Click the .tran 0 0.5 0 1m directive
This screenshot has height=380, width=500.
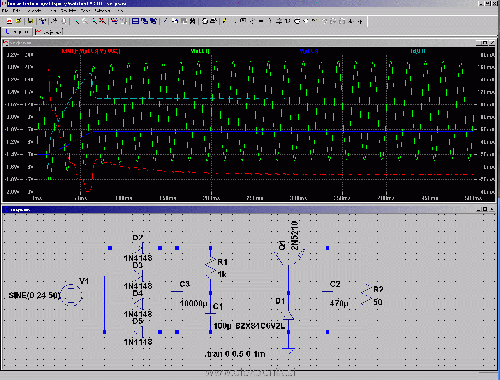point(235,354)
